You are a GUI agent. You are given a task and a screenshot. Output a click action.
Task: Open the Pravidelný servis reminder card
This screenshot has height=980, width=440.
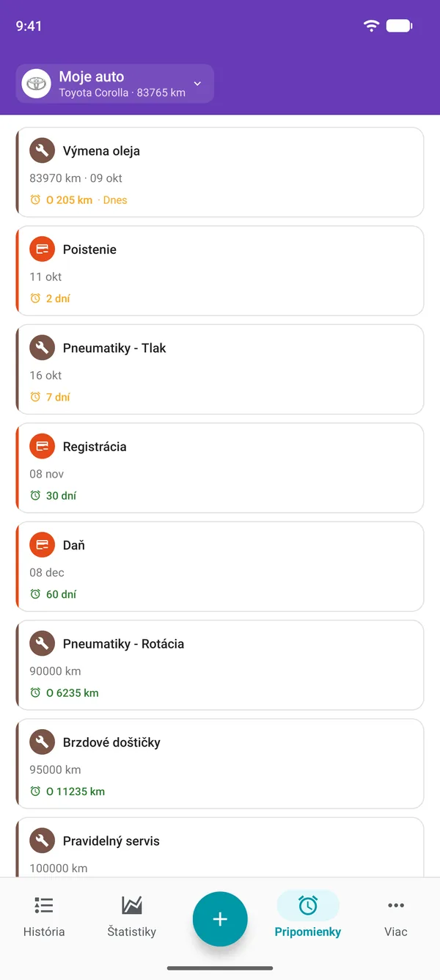tap(220, 847)
